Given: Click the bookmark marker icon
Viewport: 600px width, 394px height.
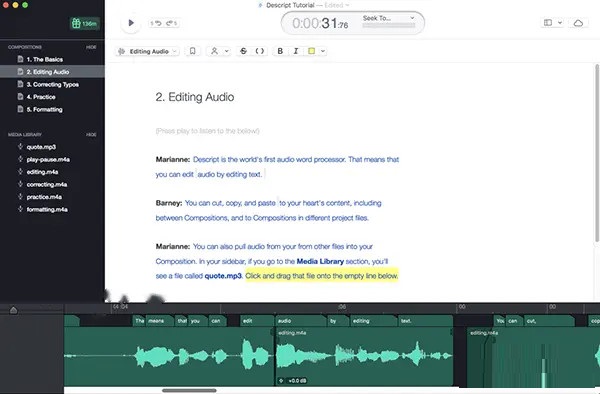Looking at the screenshot, I should (x=192, y=51).
